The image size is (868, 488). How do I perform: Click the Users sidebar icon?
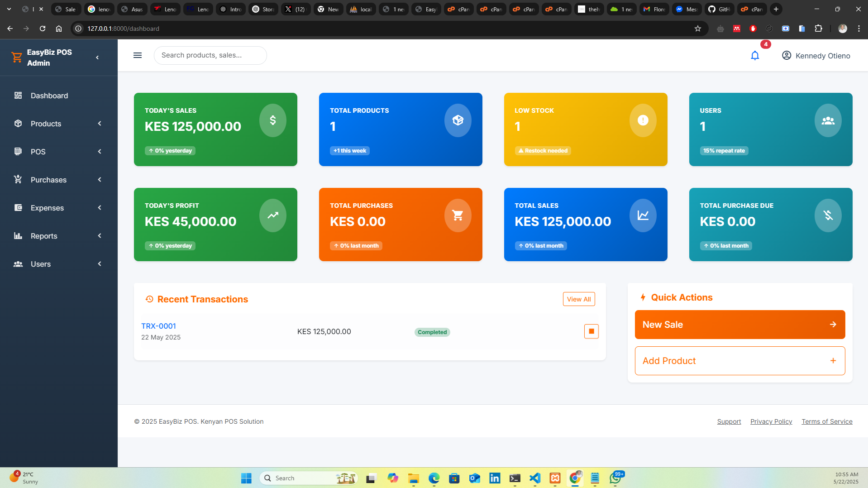point(18,264)
